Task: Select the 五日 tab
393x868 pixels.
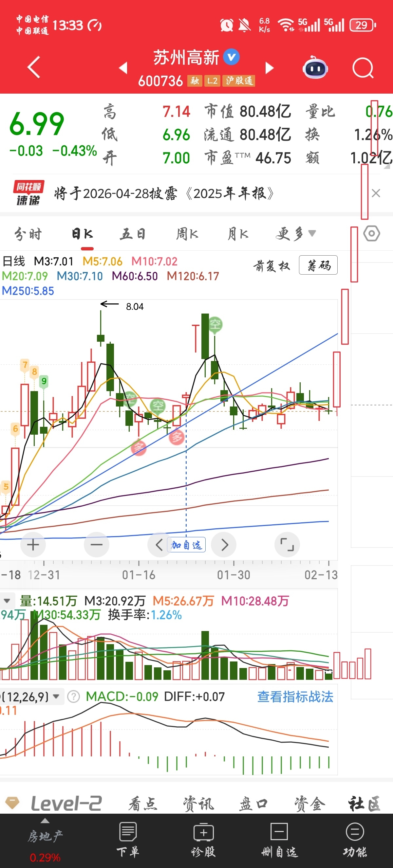Action: (x=133, y=233)
